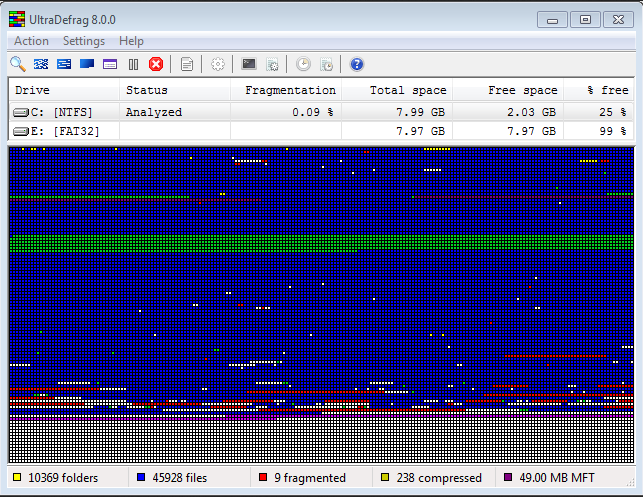Select the E: [FAT32] drive row
Image resolution: width=643 pixels, height=497 pixels.
pyautogui.click(x=321, y=131)
